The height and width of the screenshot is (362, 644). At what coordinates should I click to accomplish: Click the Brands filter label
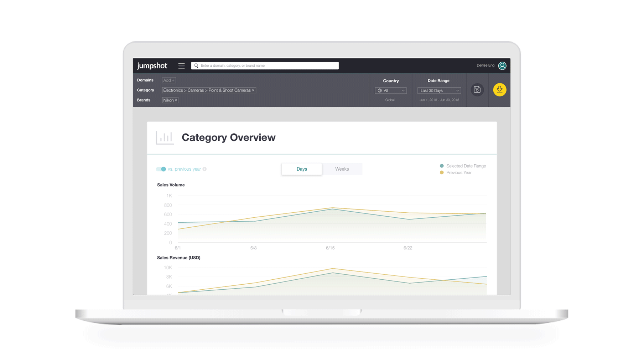pyautogui.click(x=144, y=100)
